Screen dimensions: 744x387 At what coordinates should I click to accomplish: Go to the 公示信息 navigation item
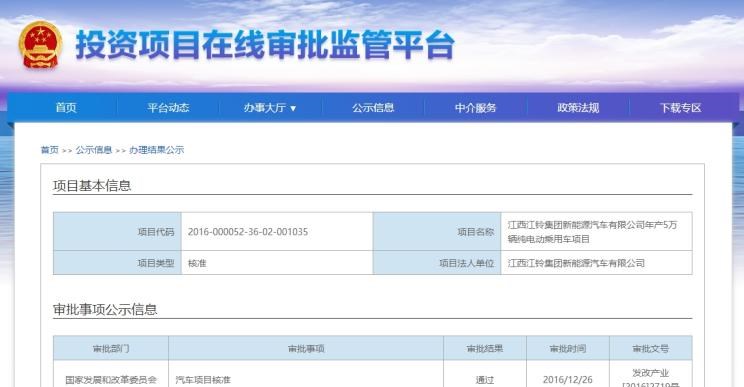point(373,108)
